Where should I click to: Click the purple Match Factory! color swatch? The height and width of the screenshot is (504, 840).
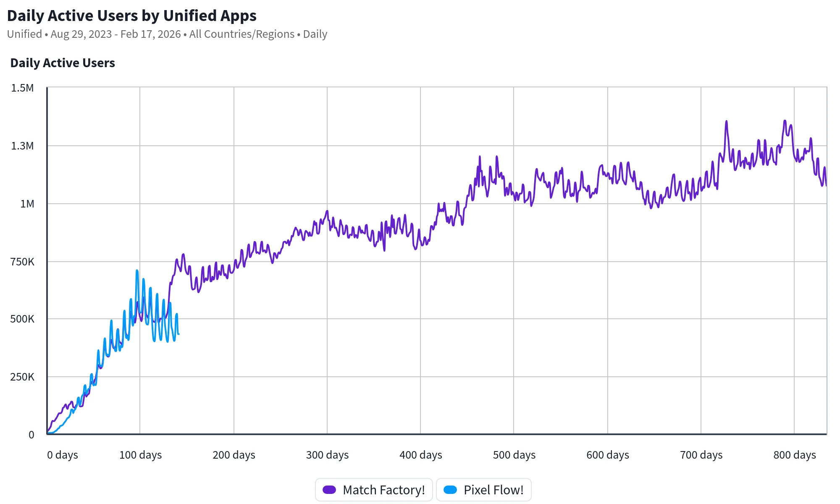[329, 490]
